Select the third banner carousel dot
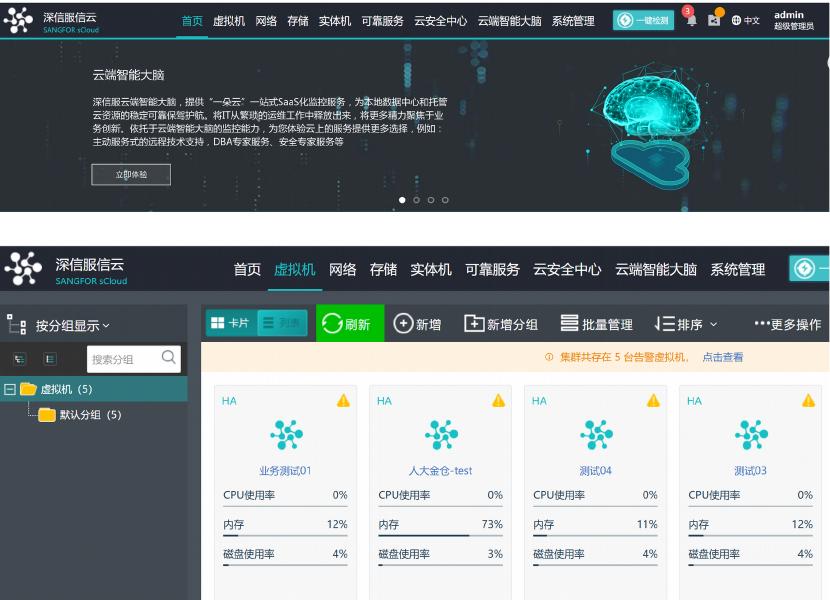The image size is (830, 600). point(431,200)
